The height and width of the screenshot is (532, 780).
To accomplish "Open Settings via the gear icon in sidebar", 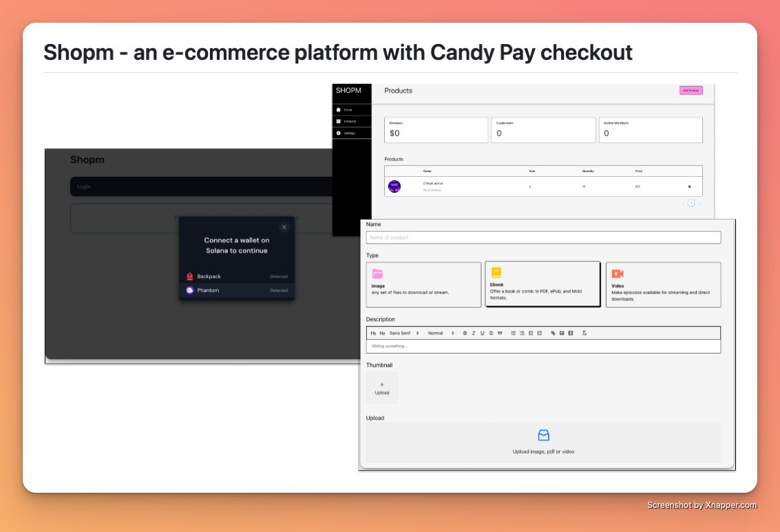I will click(338, 134).
